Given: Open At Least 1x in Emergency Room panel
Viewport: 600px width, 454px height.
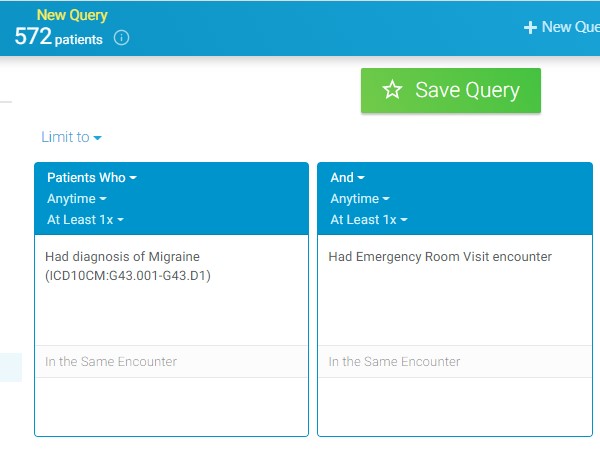Looking at the screenshot, I should click(x=368, y=220).
